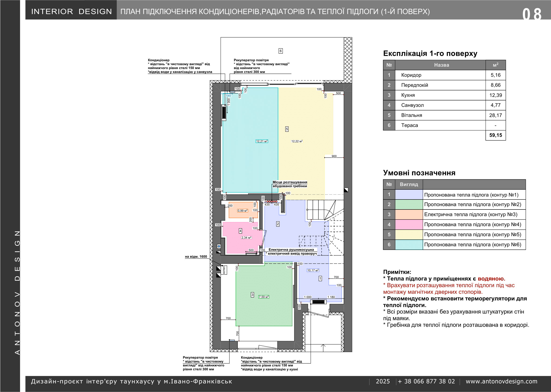The width and height of the screenshot is (551, 392).
Task: Click the area label '10,17 м²' in corridor
Action: point(313,270)
